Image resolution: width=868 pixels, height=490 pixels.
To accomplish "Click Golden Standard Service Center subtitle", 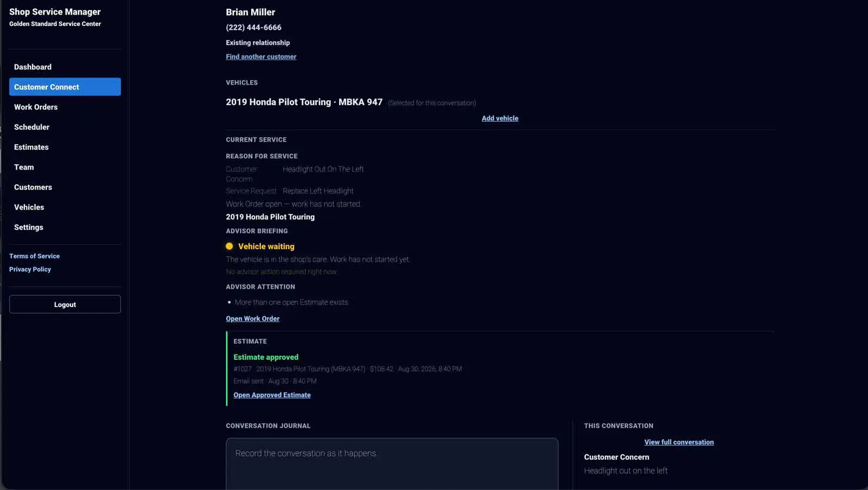I will click(55, 24).
